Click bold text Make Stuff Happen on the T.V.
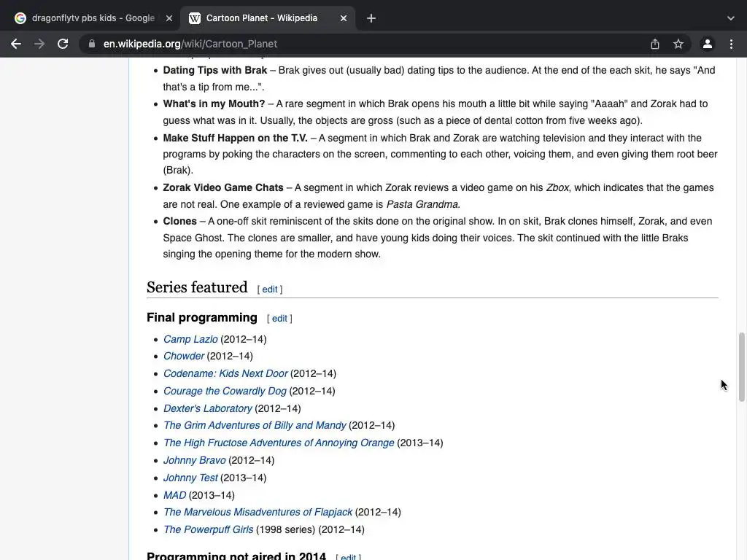This screenshot has width=747, height=560. click(236, 138)
